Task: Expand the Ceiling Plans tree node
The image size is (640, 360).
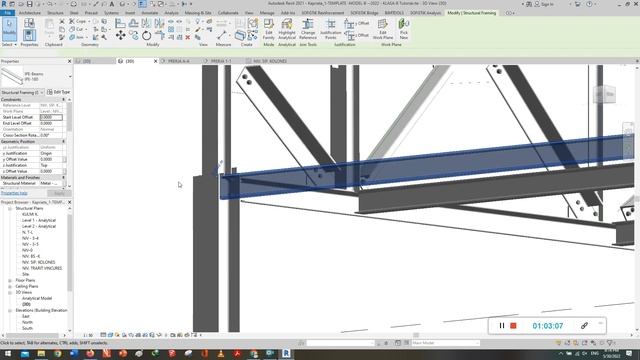Action: (10, 287)
